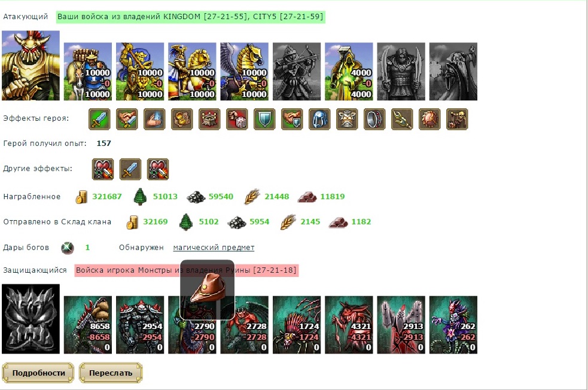Open the магический предмет link

(x=214, y=248)
